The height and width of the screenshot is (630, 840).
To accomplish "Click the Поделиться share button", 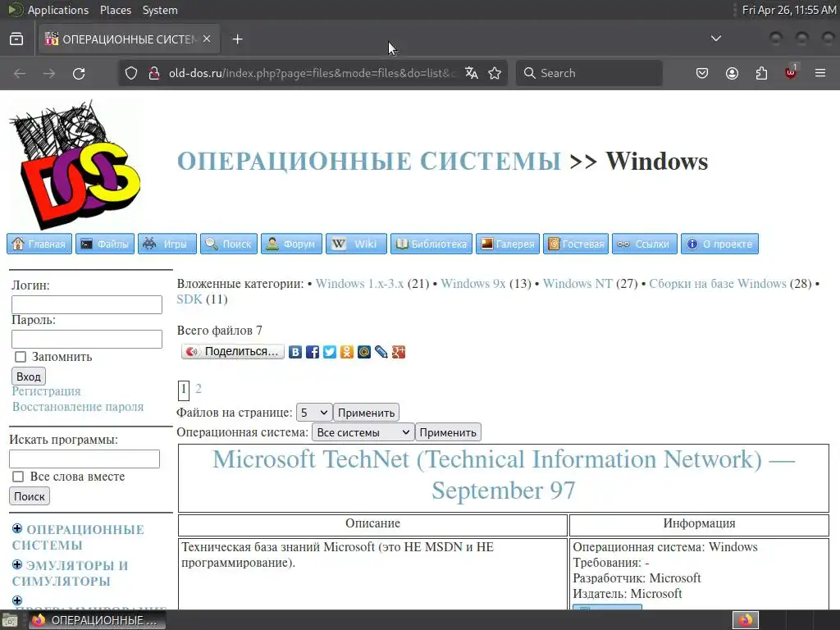I will point(232,351).
